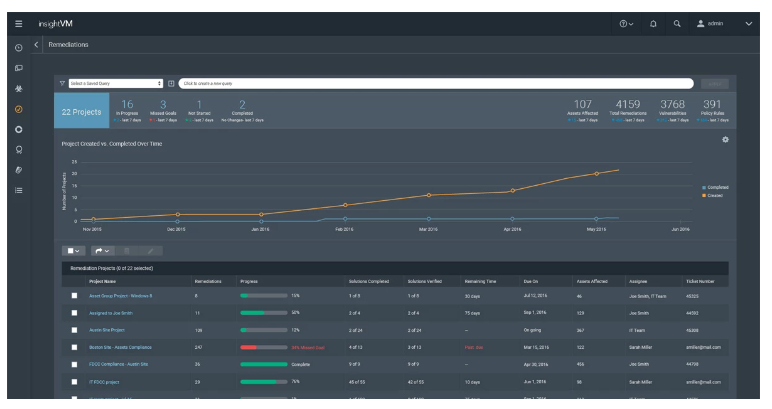Viewport: 772px width, 409px height.
Task: Click back arrow next to Remediations title
Action: click(37, 45)
